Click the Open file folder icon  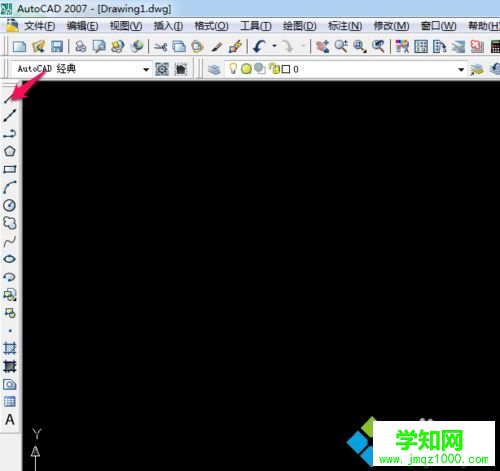[x=38, y=46]
